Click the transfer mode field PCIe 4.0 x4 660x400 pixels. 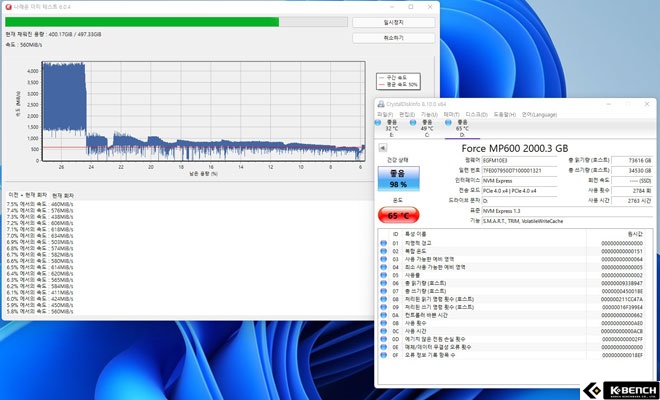[519, 191]
